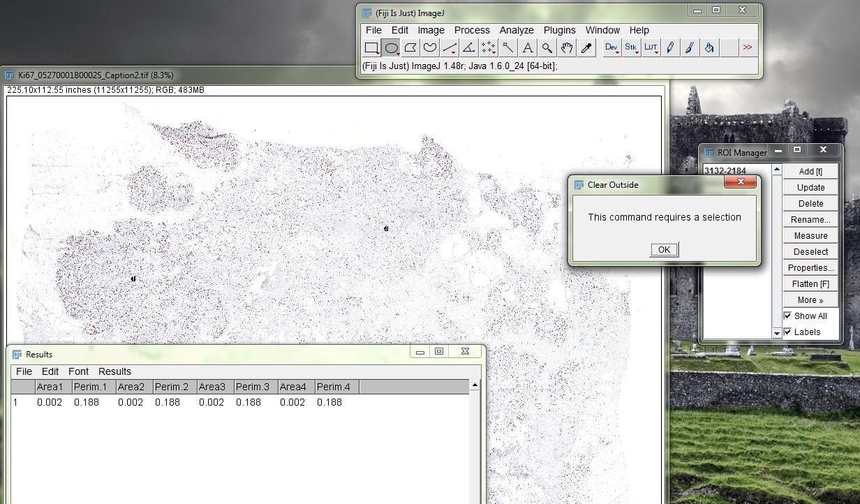Viewport: 860px width, 504px height.
Task: Uncheck the Show All checkbox
Action: (787, 316)
